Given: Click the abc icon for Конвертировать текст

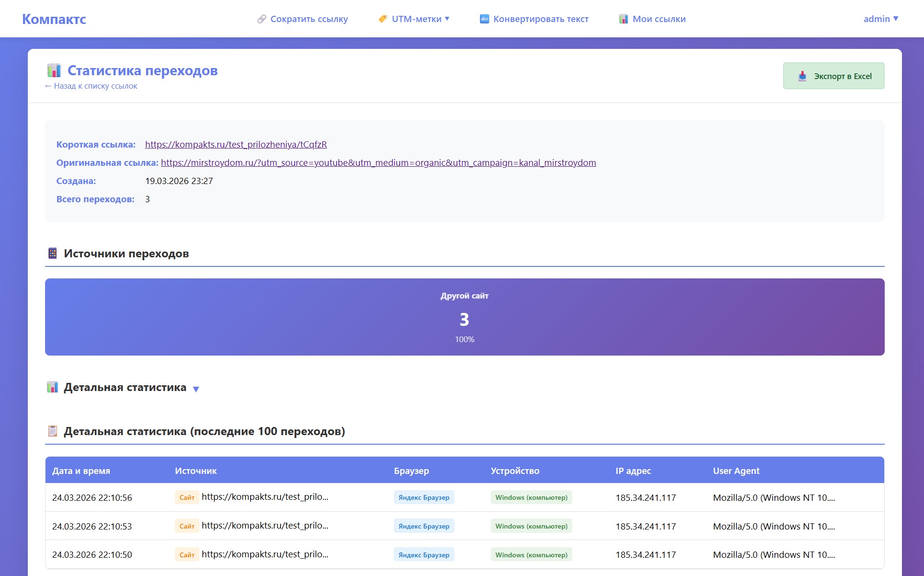Looking at the screenshot, I should (x=485, y=19).
